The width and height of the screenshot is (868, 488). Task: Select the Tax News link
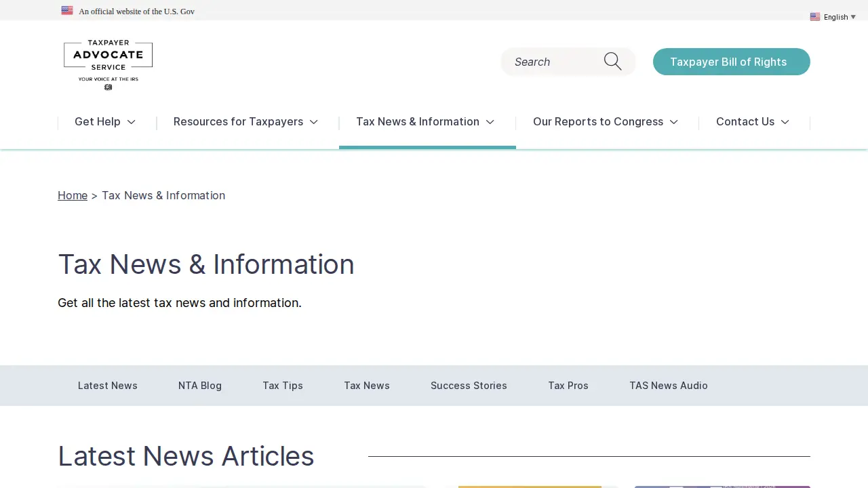[x=367, y=386]
